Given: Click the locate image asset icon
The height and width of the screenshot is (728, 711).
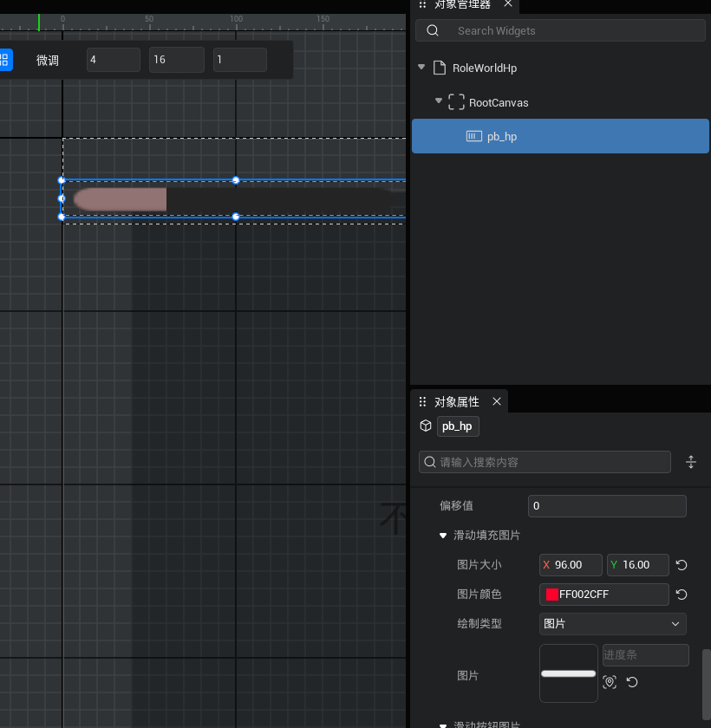Looking at the screenshot, I should point(610,682).
